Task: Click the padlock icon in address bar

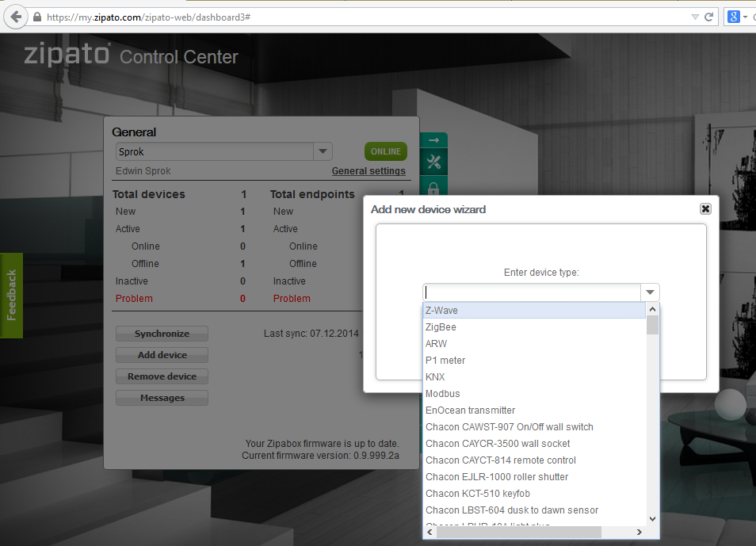Action: click(37, 17)
